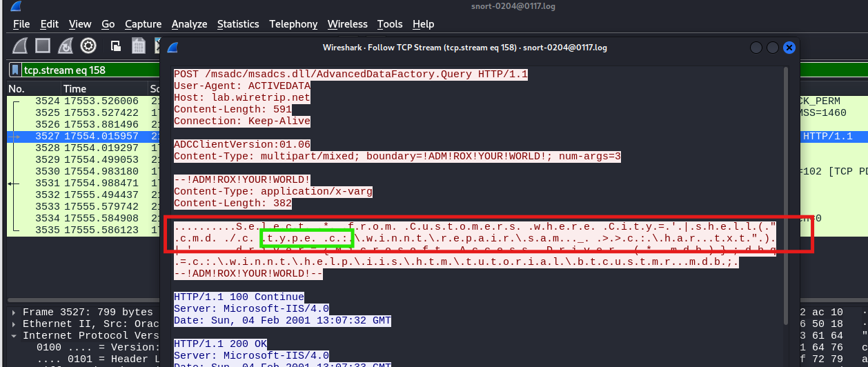Click the Wireshark logo in main title bar
The height and width of the screenshot is (367, 868).
coord(17,6)
